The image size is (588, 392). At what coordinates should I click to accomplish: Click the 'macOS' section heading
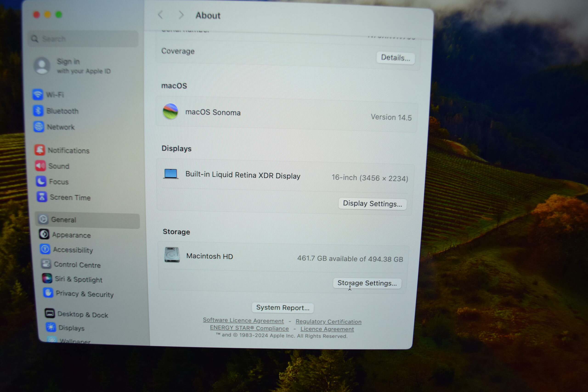[174, 86]
